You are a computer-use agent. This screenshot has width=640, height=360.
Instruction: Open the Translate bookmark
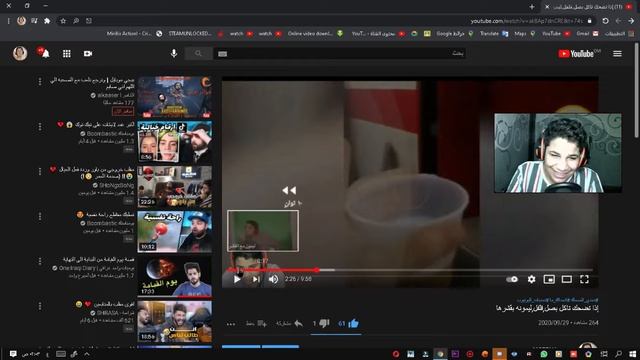pos(494,33)
